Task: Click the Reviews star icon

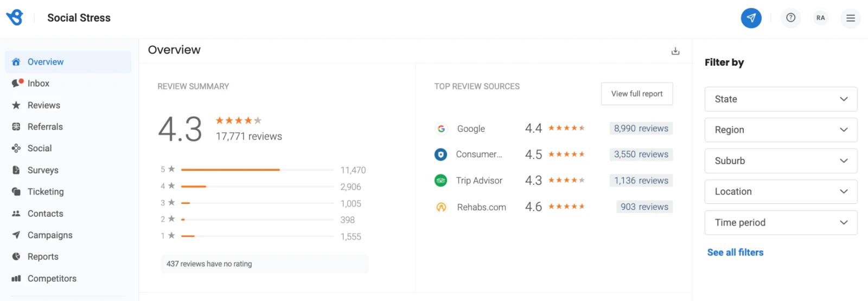Action: pyautogui.click(x=16, y=105)
